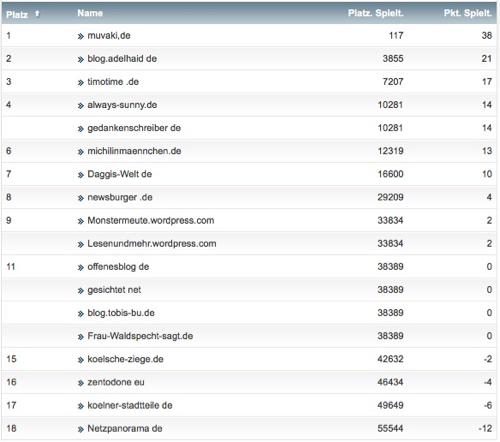
Task: Click the arrow icon before zentodone eu
Action: [80, 383]
